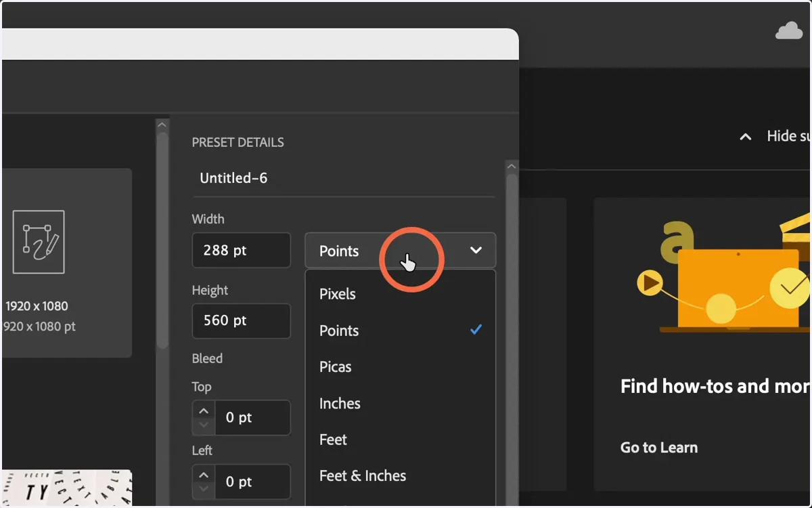Screen dimensions: 812x508
Task: Open the typography template thumbnail
Action: click(66, 488)
